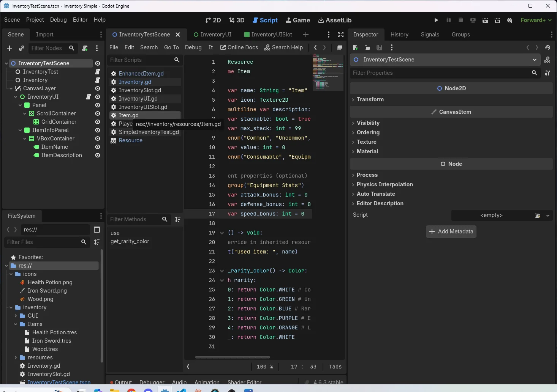The image size is (557, 392).
Task: Click the stop running project icon
Action: 460,20
